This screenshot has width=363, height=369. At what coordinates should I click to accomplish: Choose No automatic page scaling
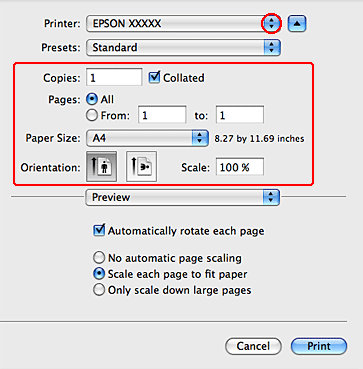click(x=99, y=258)
